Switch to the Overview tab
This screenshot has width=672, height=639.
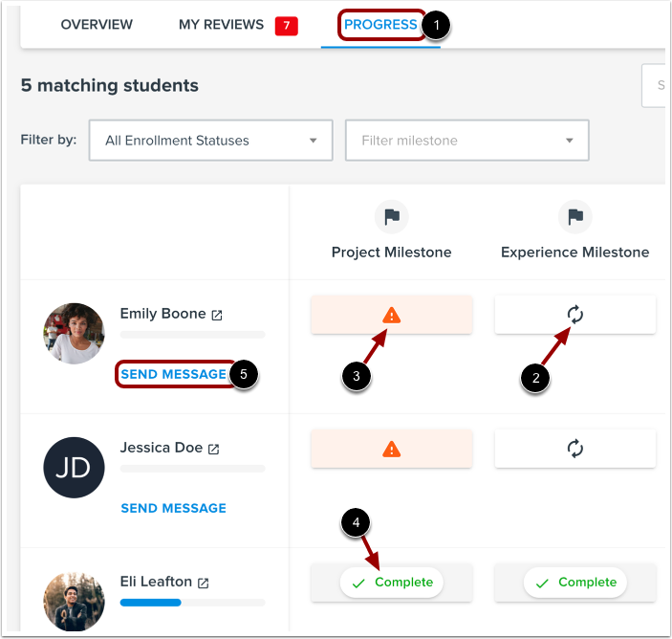pos(97,25)
